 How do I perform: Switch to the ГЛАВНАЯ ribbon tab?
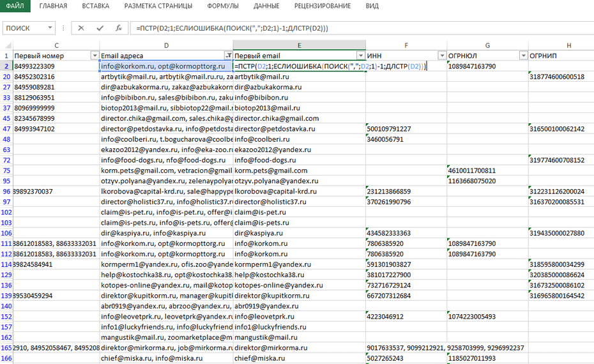click(53, 6)
